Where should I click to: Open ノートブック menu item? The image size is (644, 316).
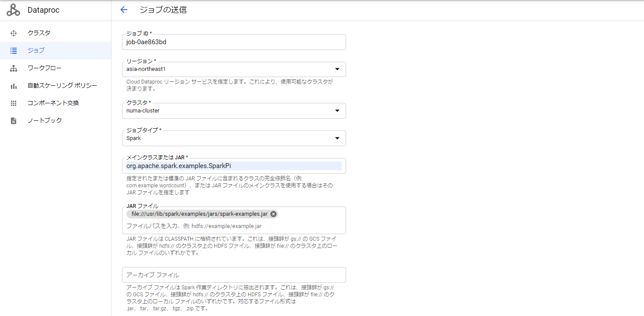pyautogui.click(x=56, y=120)
